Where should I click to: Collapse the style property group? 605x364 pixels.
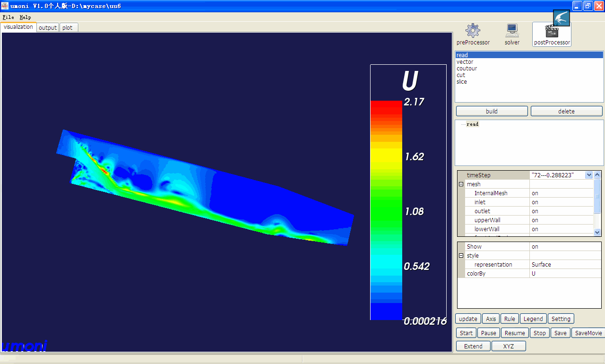[461, 256]
